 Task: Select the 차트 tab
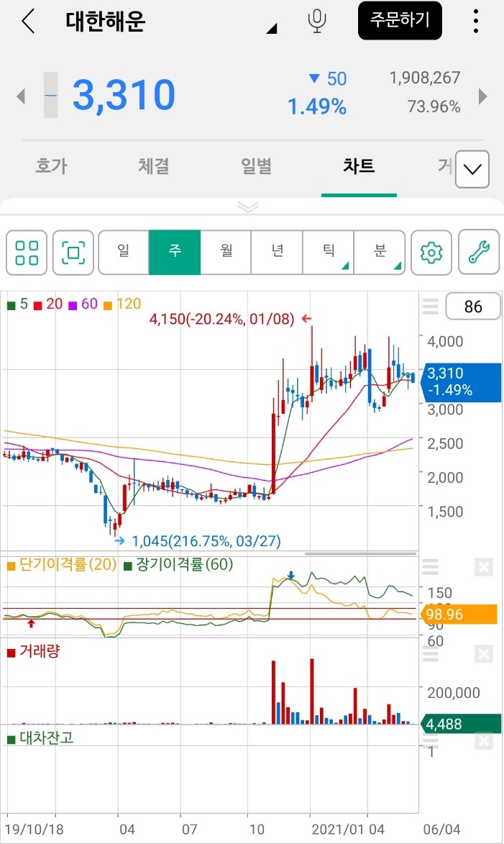click(359, 165)
